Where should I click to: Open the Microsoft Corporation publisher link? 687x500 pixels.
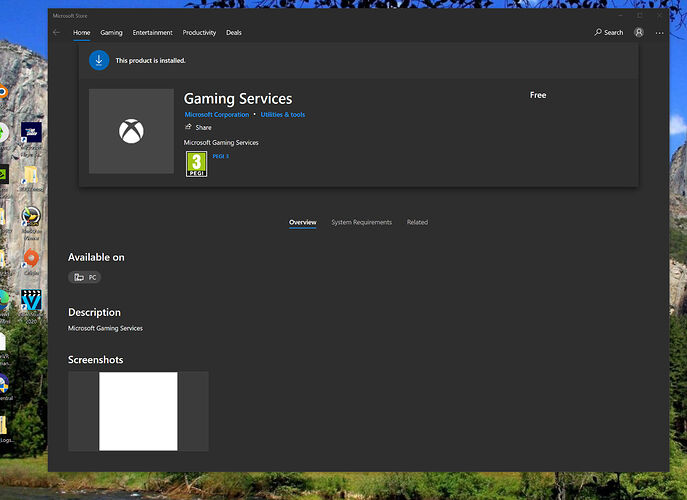pos(217,115)
